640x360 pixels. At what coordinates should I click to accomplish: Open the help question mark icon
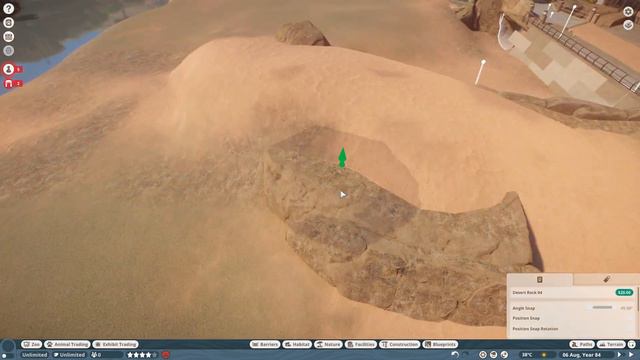[8, 9]
